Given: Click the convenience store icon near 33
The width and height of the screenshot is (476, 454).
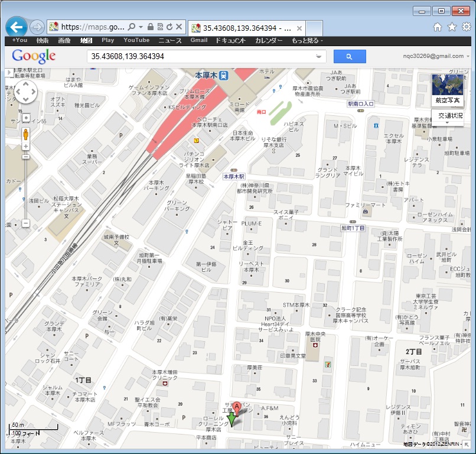Looking at the screenshot, I should coord(328,364).
